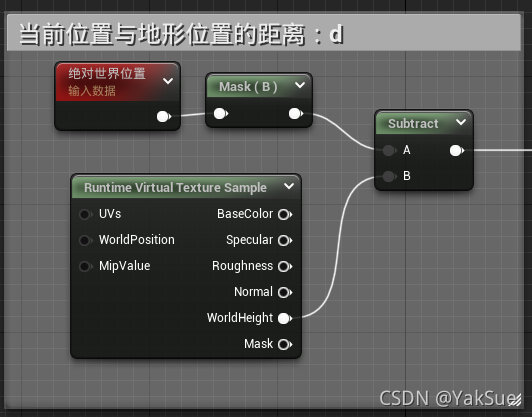Select the Subtract node title

413,124
